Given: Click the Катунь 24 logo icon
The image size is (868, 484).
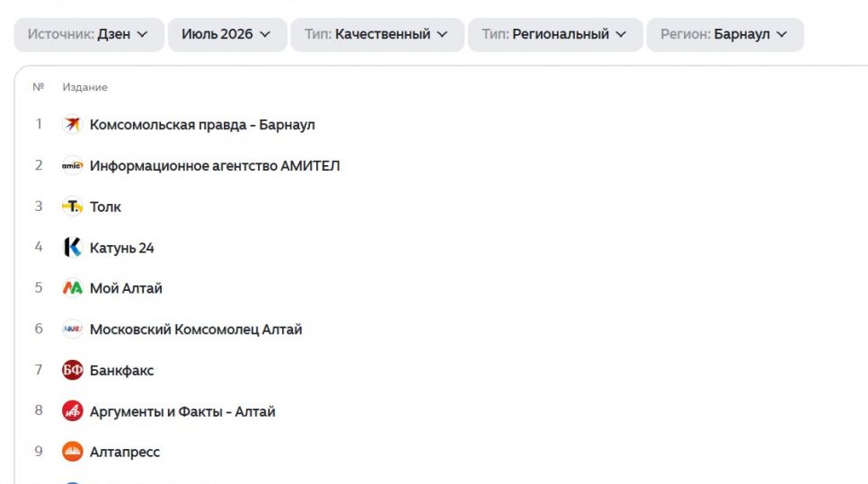Looking at the screenshot, I should click(x=73, y=247).
